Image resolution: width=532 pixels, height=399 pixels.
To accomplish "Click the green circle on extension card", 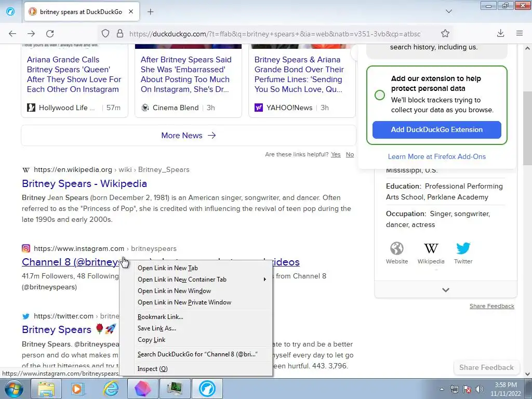I will coord(380,95).
